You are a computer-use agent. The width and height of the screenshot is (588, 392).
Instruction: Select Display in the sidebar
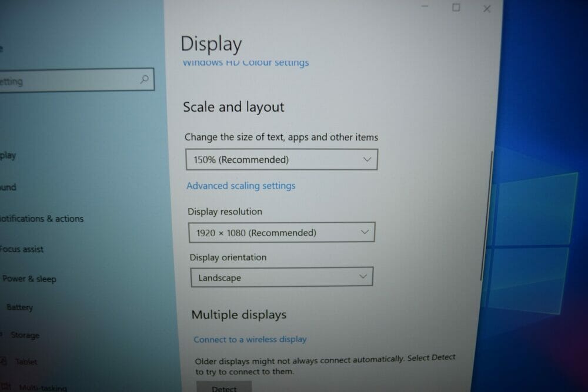pos(8,155)
